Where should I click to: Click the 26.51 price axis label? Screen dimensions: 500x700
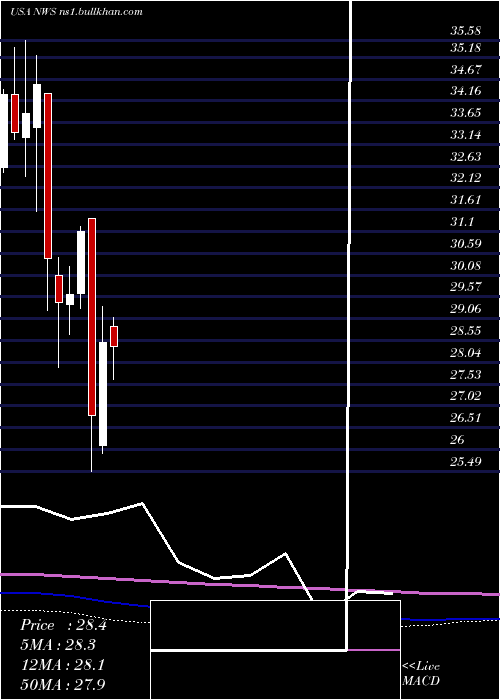pyautogui.click(x=465, y=417)
